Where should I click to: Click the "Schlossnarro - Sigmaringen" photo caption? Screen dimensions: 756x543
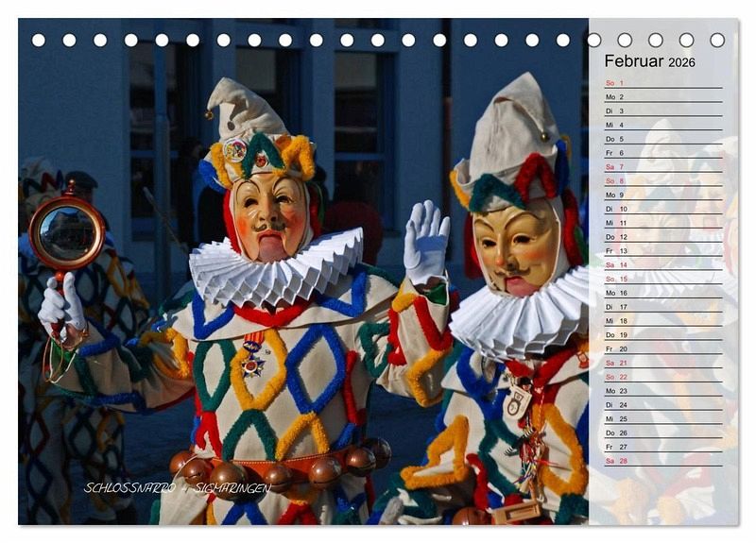coord(177,488)
